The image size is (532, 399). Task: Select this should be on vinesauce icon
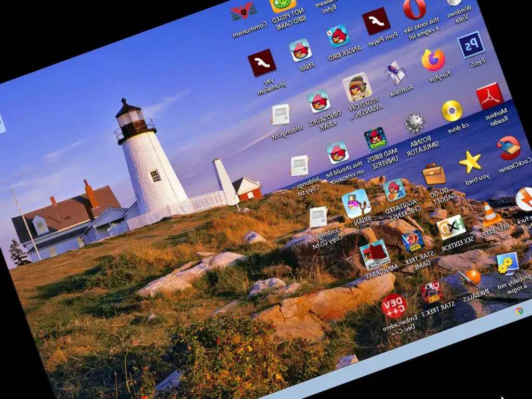pos(338,153)
